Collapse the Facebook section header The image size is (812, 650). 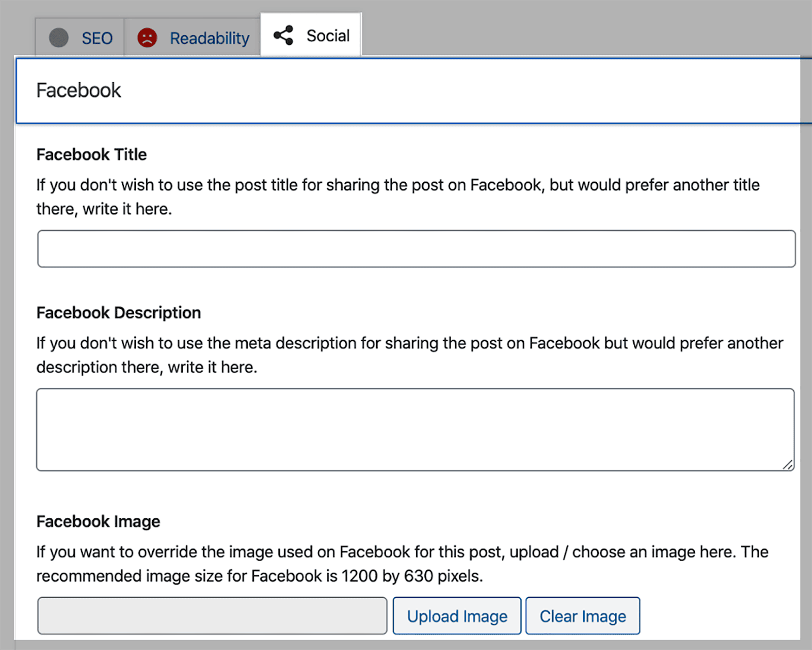[406, 91]
